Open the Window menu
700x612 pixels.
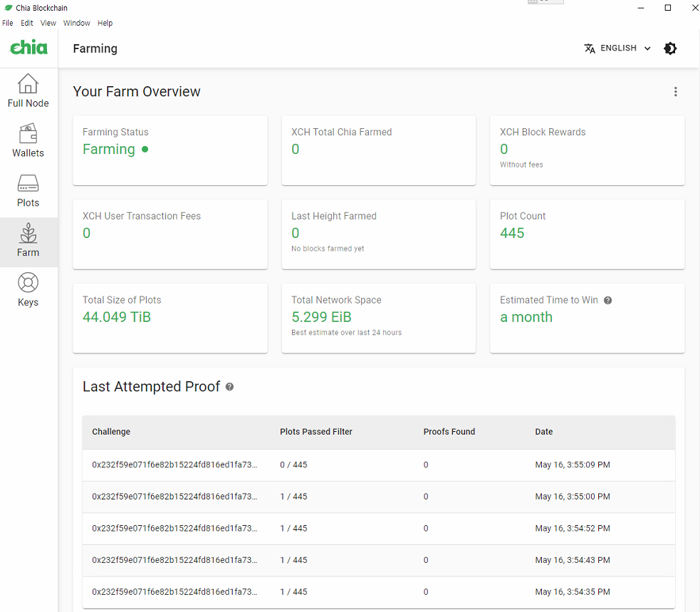pyautogui.click(x=76, y=23)
